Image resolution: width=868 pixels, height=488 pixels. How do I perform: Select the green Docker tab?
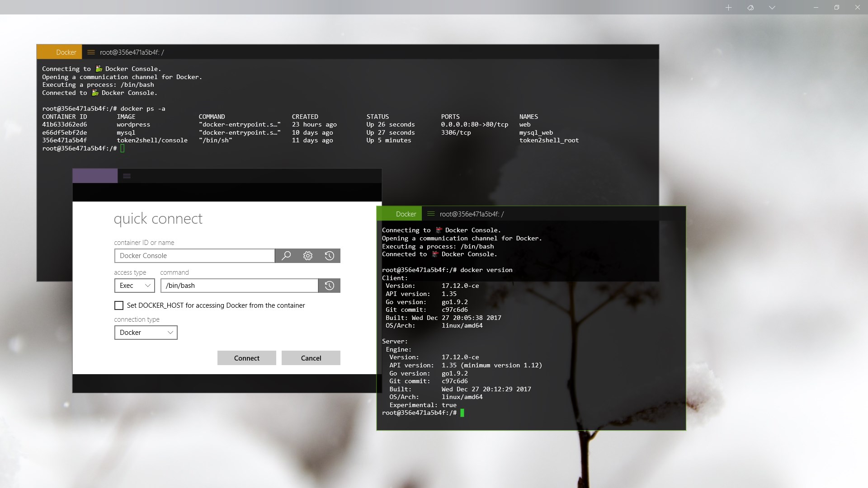[400, 214]
